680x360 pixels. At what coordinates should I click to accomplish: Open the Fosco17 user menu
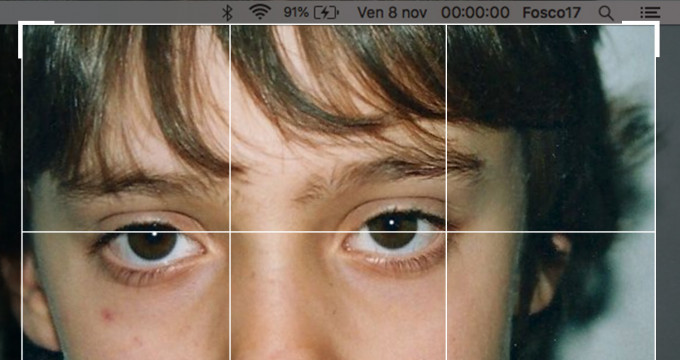point(551,13)
